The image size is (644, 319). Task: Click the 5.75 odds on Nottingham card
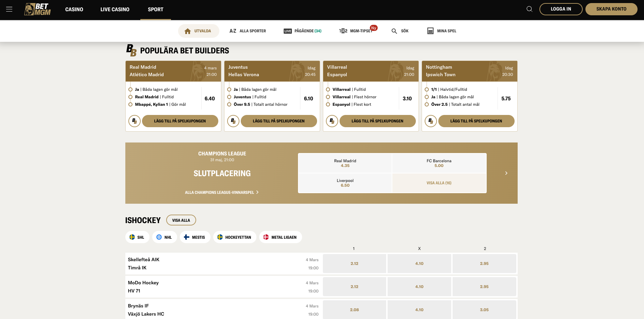[x=506, y=99]
